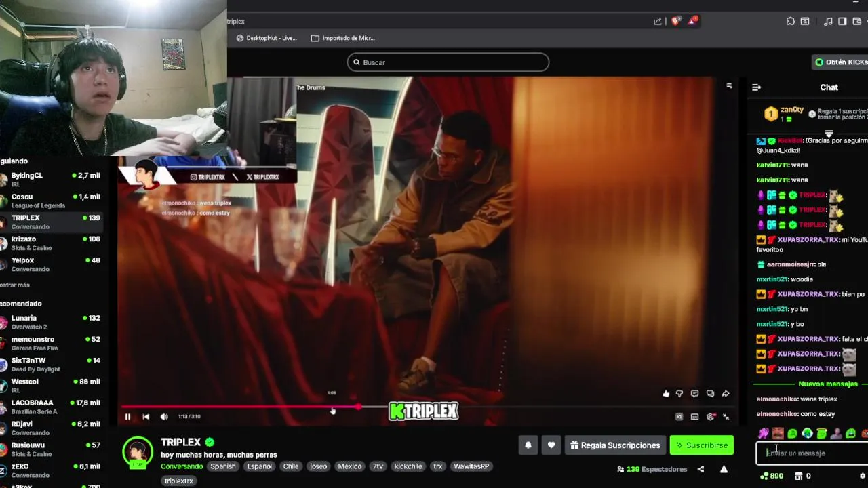Toggle the browser sidebar panel icon
The height and width of the screenshot is (488, 868).
842,22
